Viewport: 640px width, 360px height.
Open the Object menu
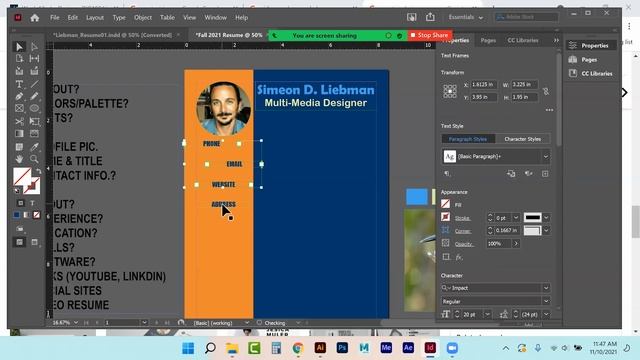(x=143, y=18)
